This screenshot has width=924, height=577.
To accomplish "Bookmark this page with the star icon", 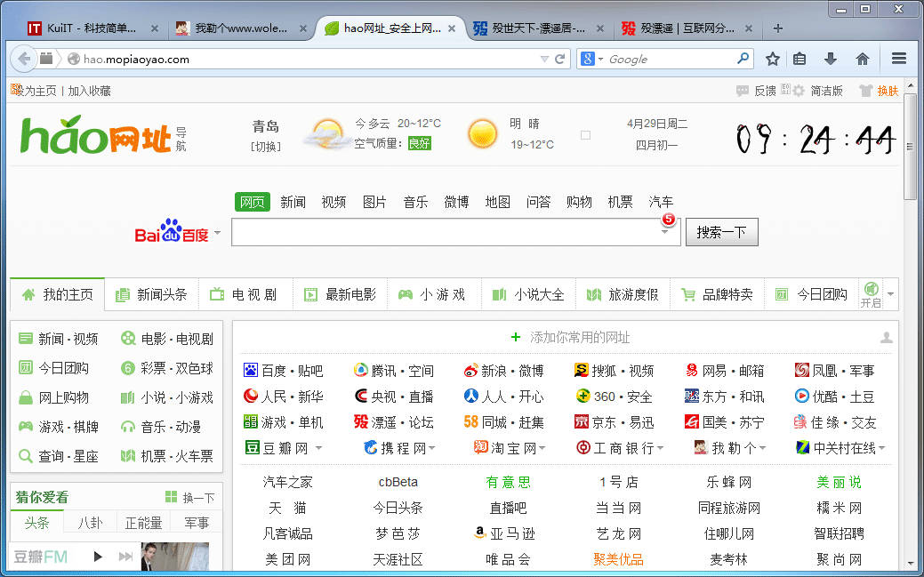I will [x=773, y=59].
